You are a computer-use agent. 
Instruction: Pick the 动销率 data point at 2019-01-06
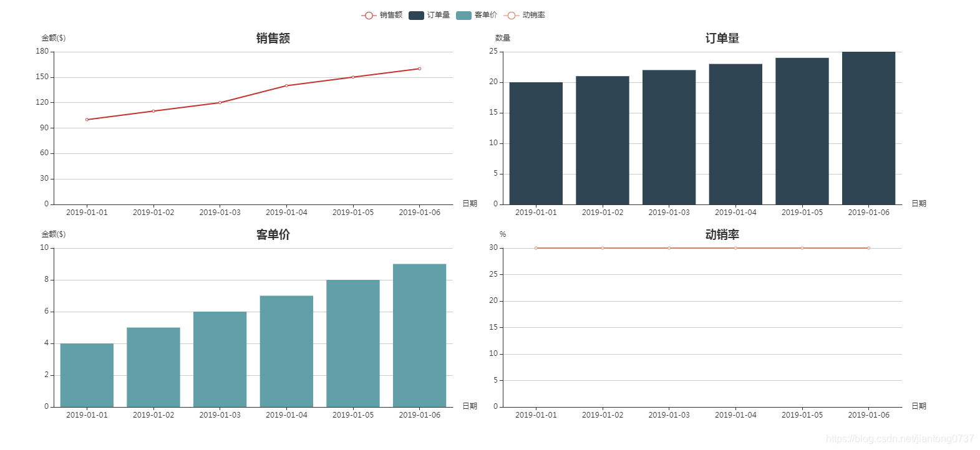(868, 248)
